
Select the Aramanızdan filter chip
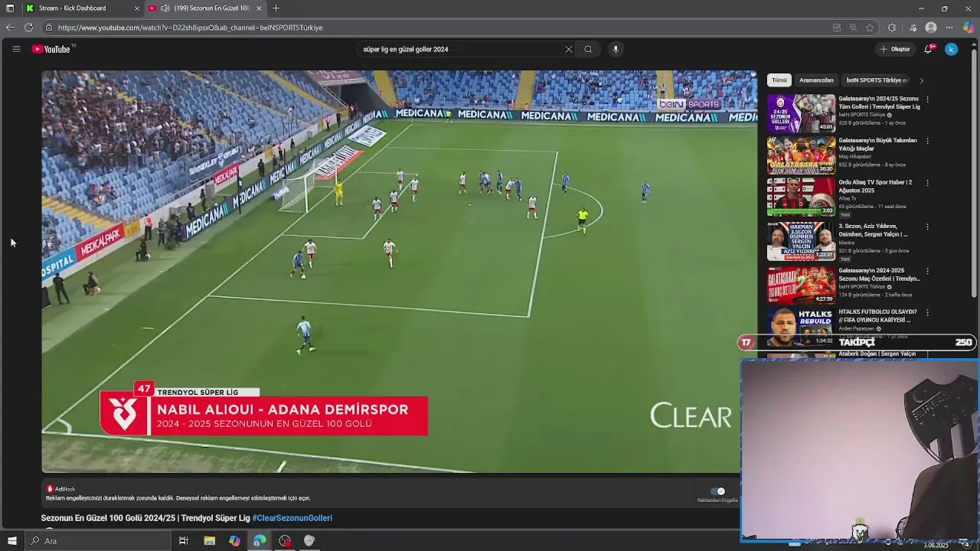point(816,80)
